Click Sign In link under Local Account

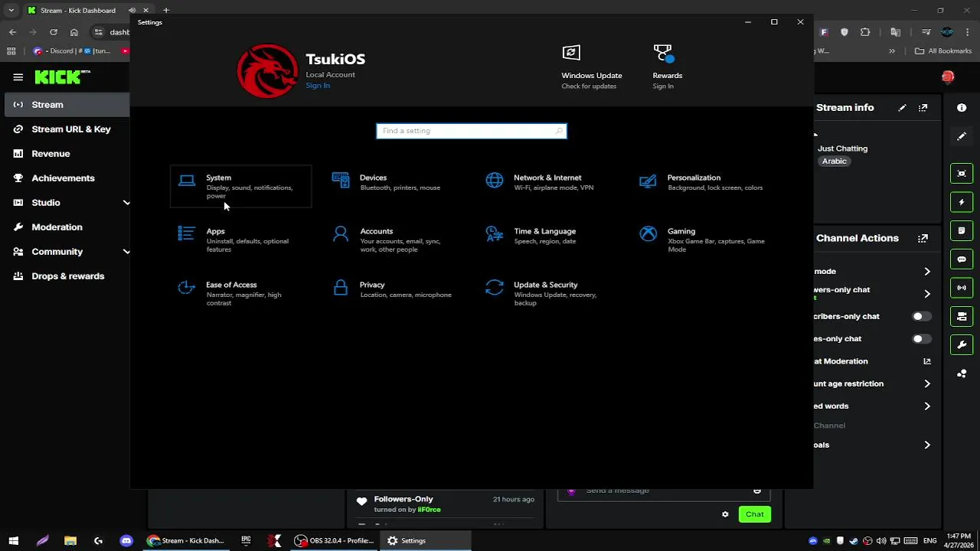coord(318,86)
